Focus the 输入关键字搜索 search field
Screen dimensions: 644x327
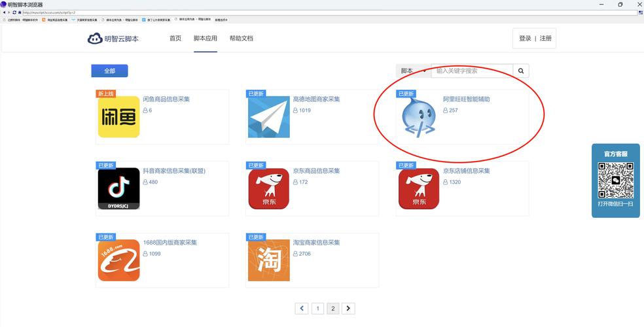pyautogui.click(x=471, y=71)
